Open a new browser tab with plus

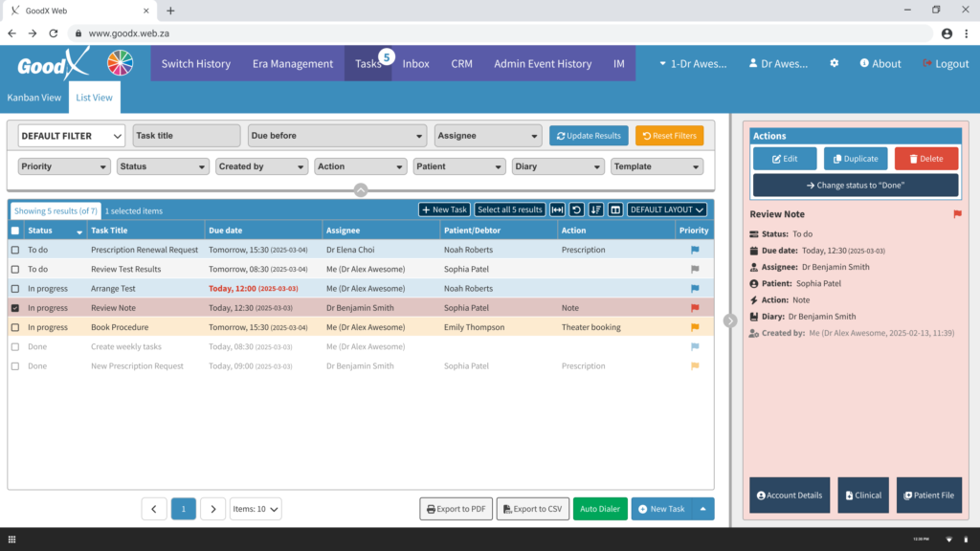(170, 11)
